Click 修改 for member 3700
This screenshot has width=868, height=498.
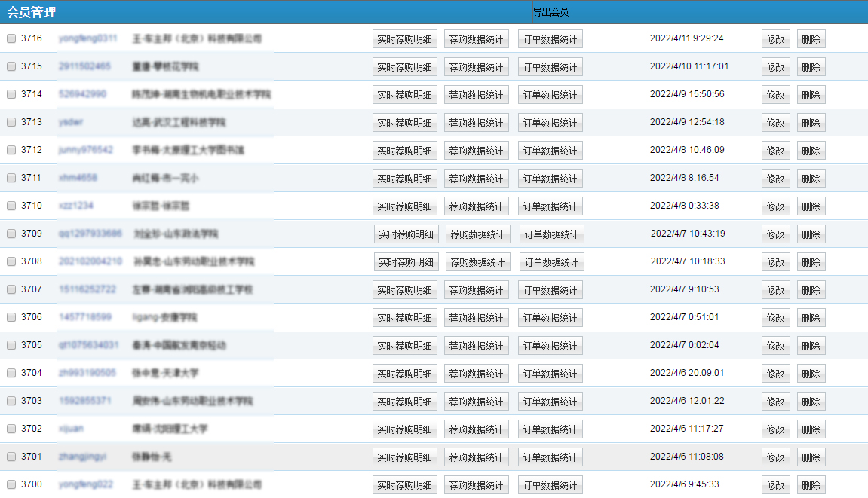[x=775, y=485]
